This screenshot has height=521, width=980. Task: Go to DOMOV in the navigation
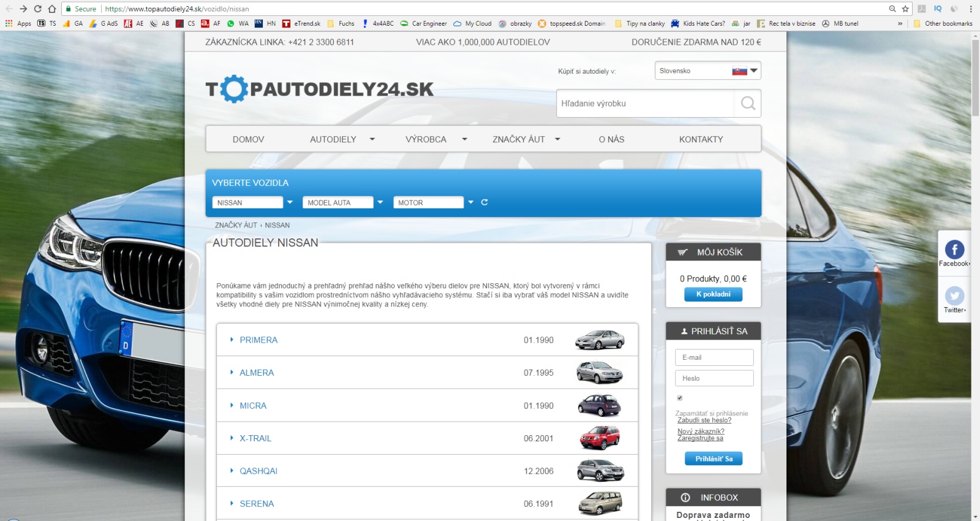248,139
